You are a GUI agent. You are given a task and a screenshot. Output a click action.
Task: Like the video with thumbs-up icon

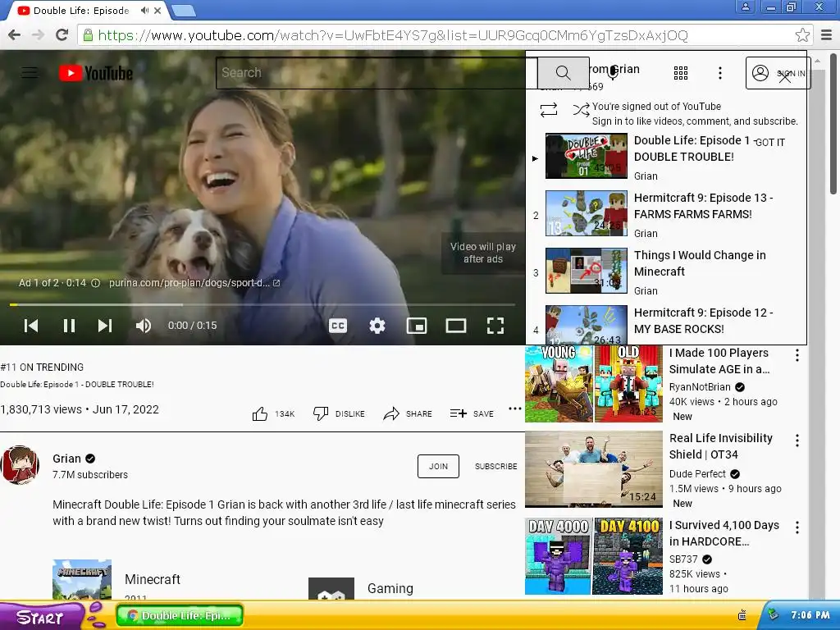[260, 413]
